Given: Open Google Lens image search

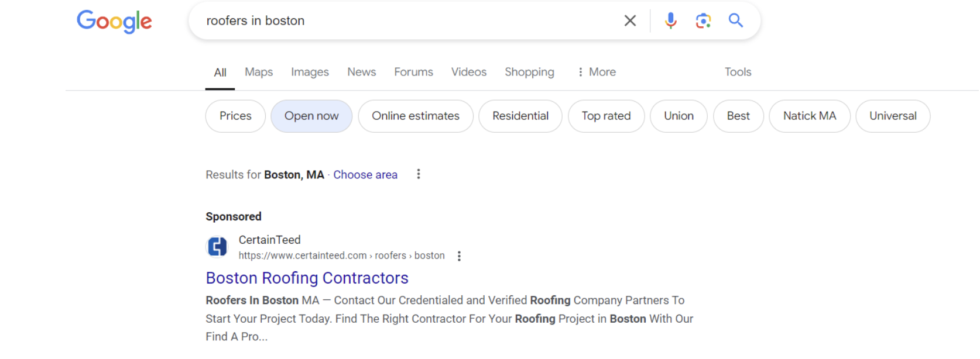Looking at the screenshot, I should point(703,21).
